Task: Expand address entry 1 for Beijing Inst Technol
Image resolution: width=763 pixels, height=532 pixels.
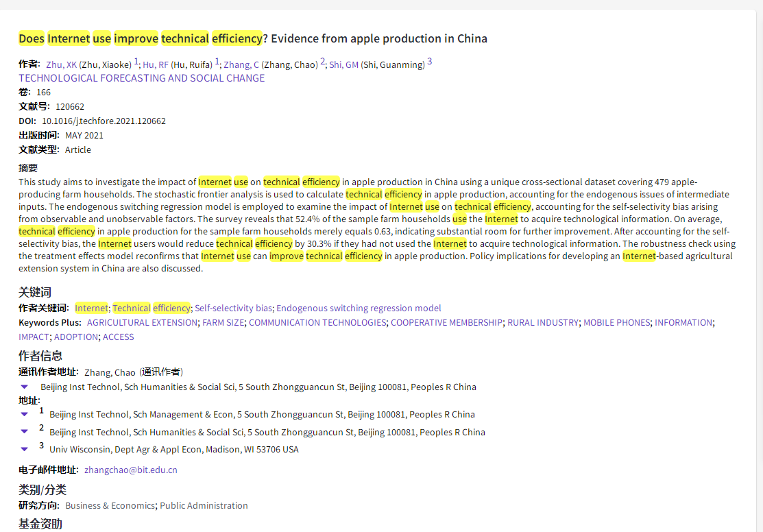Action: [24, 414]
